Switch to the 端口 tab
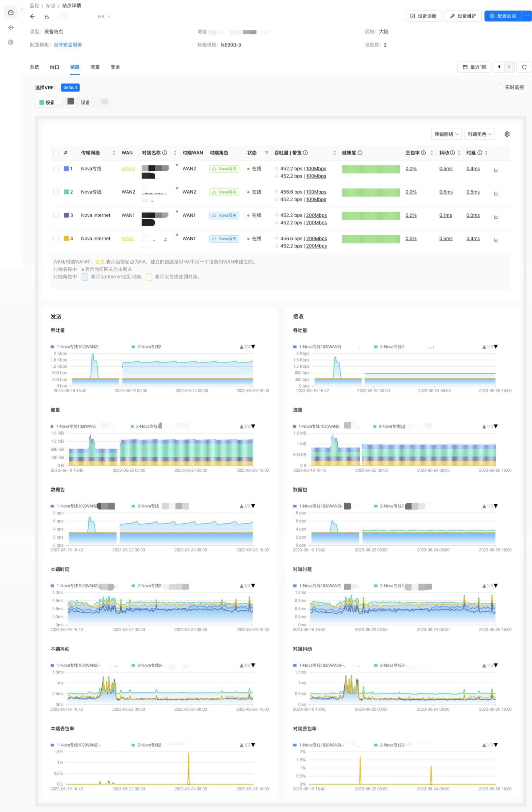The height and width of the screenshot is (812, 532). coord(55,67)
